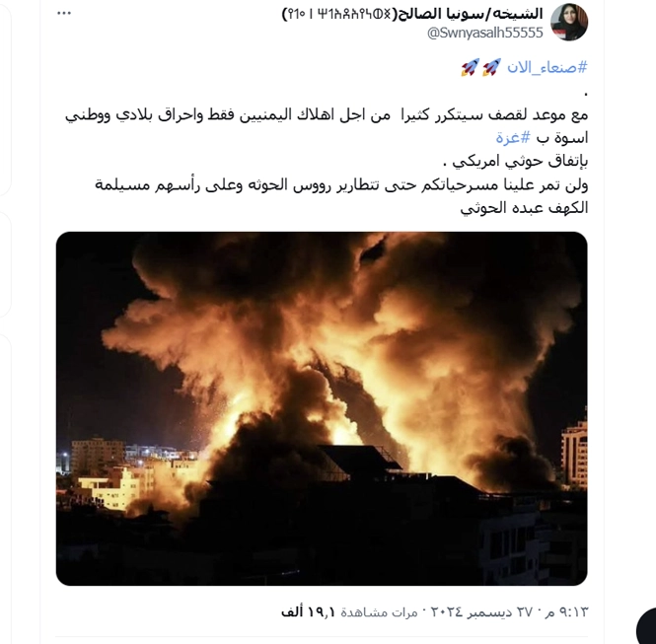The width and height of the screenshot is (656, 644).
Task: Click the tall building at photo's right edge
Action: (x=574, y=454)
